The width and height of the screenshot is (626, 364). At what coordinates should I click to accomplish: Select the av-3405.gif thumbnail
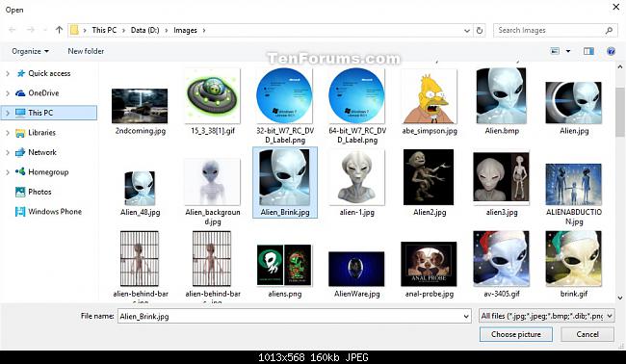point(502,259)
